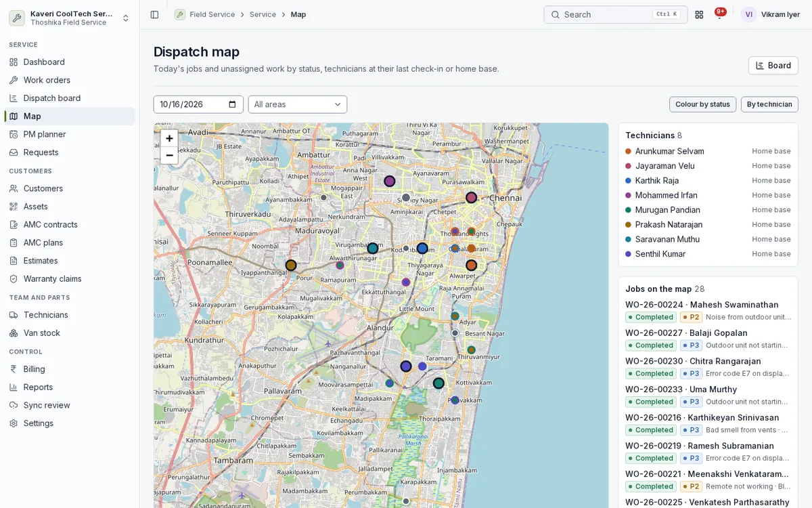Expand the company switcher chevron
Screen dimensions: 812x508
[x=126, y=18]
